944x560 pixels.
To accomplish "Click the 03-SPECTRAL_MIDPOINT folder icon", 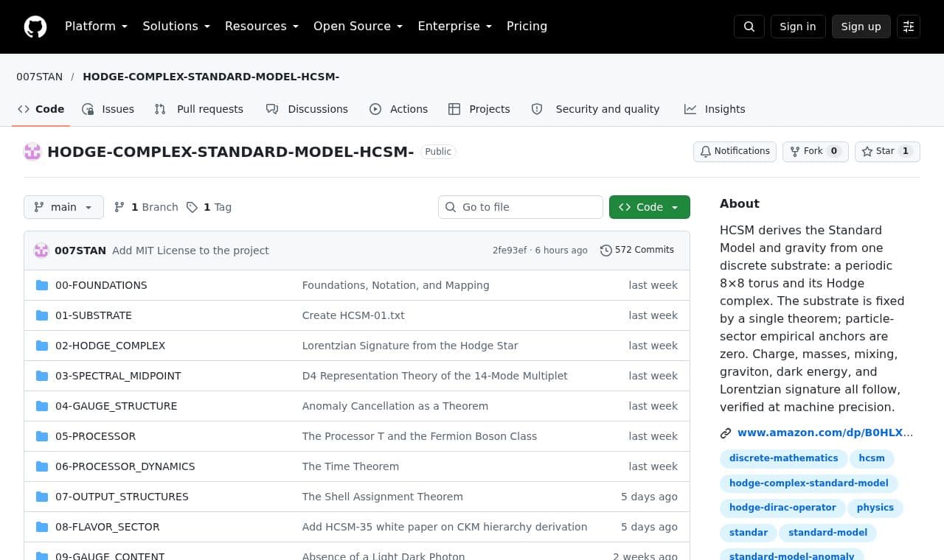I will coord(42,376).
